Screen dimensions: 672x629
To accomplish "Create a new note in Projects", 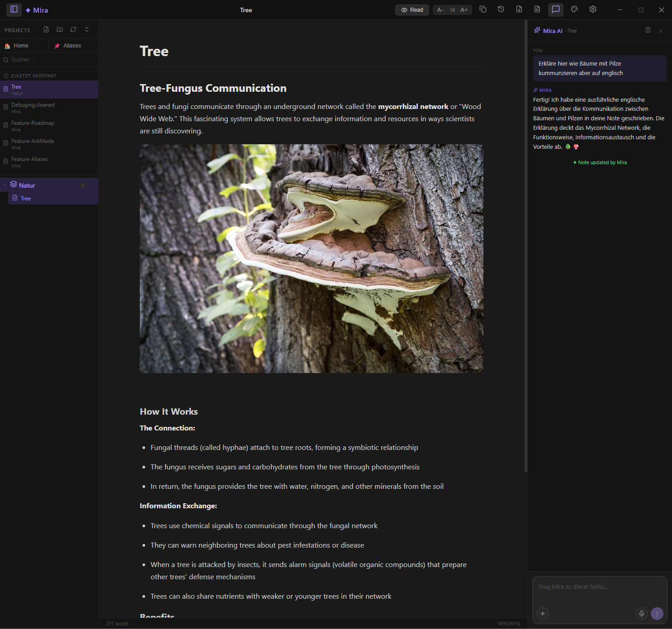I will point(46,29).
